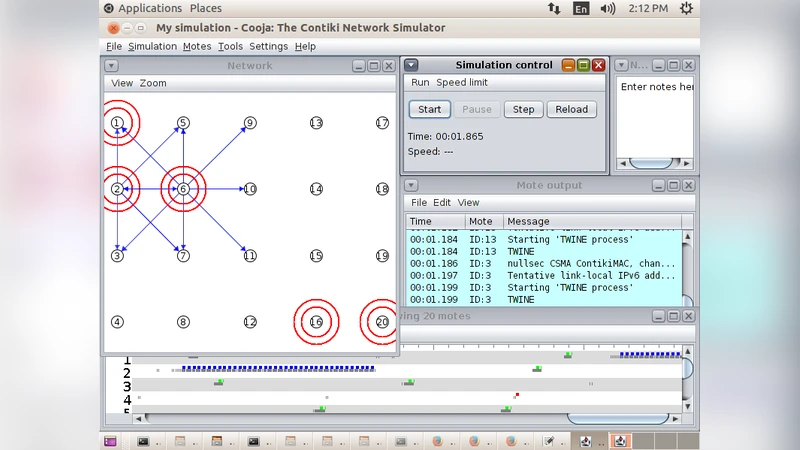Click mote 19 in the Network grid
Image resolution: width=800 pixels, height=450 pixels.
pyautogui.click(x=382, y=256)
